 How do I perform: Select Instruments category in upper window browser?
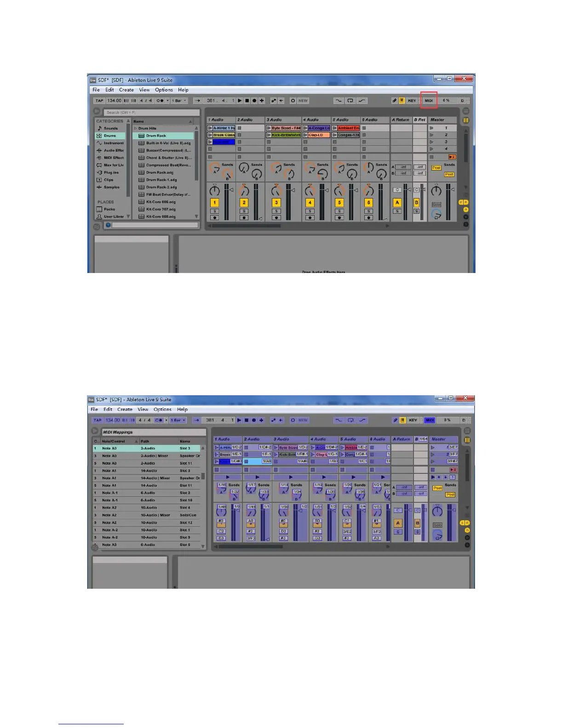tap(110, 143)
